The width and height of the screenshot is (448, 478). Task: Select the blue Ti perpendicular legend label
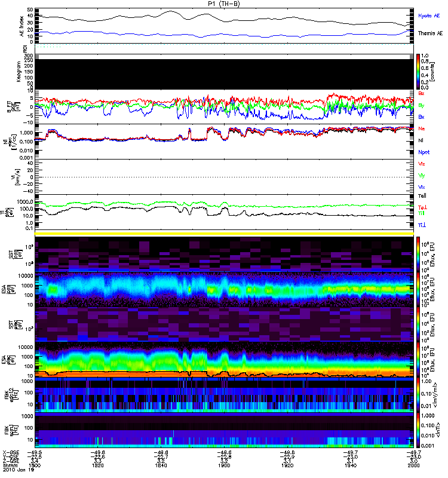point(422,225)
